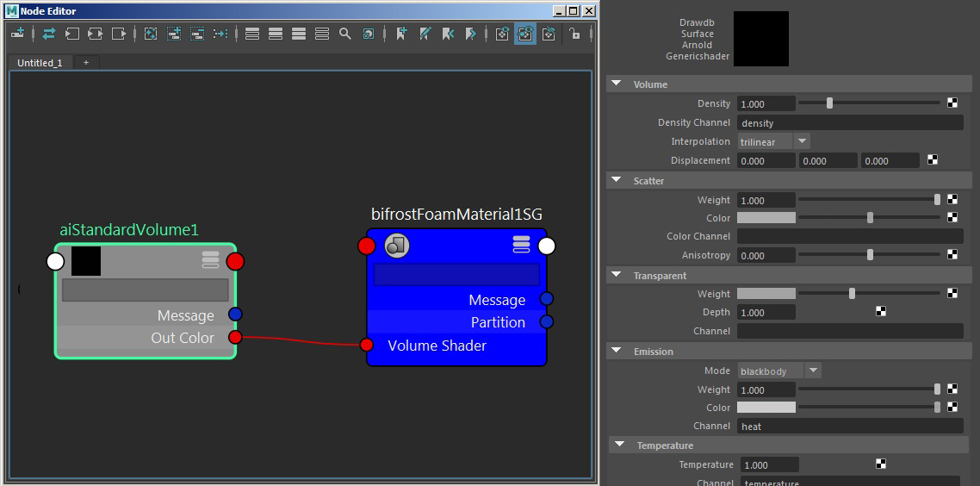Graph input connections of selected node
Image resolution: width=980 pixels, height=486 pixels.
coord(72,34)
